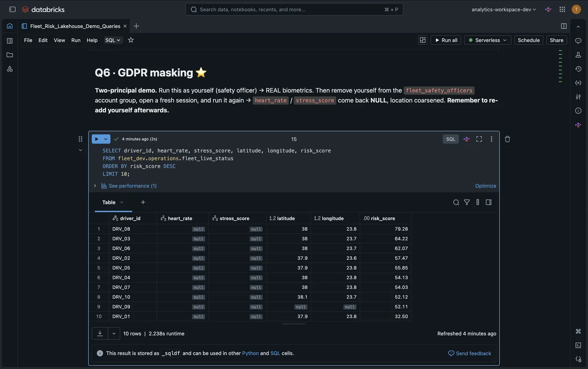Image resolution: width=588 pixels, height=369 pixels.
Task: Open download options dropdown
Action: point(114,334)
